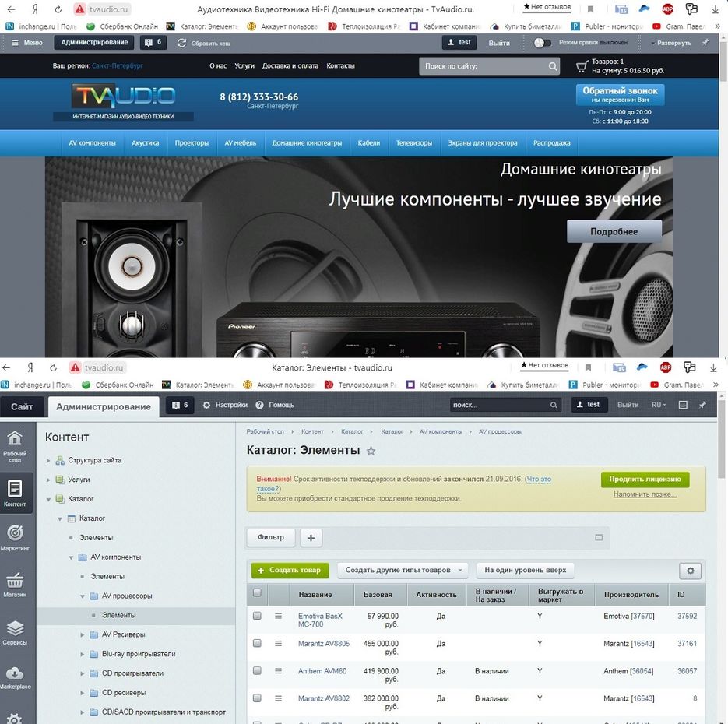Open Создать другие типы товаров dropdown

(403, 570)
